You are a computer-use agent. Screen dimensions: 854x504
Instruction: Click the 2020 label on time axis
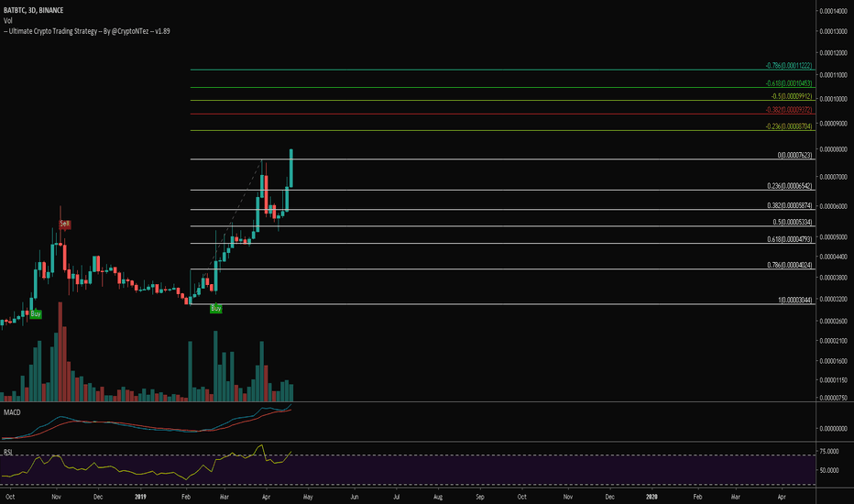click(651, 497)
